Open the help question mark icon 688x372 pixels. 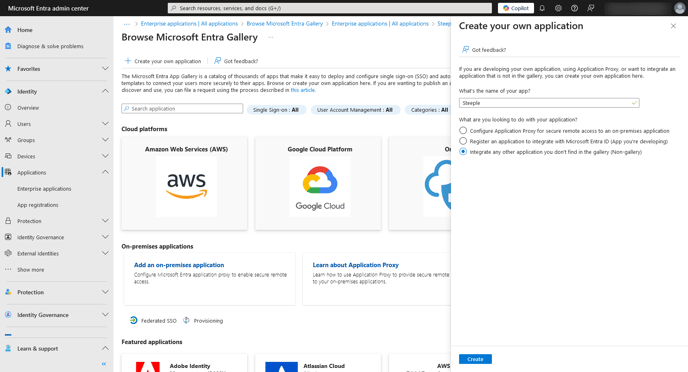574,8
